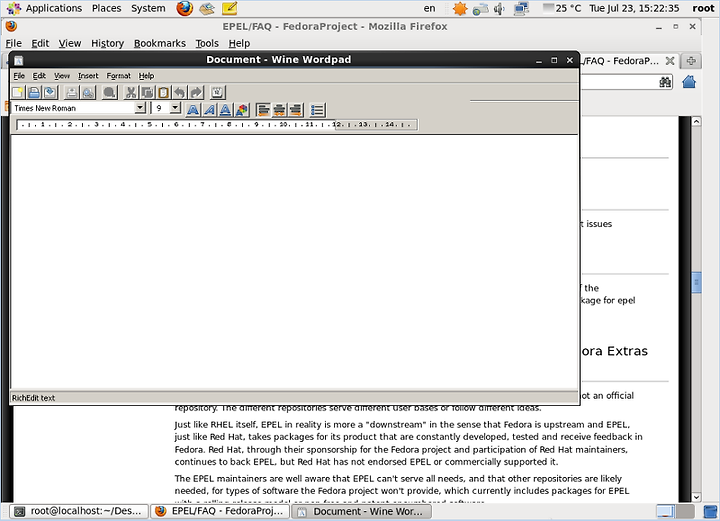Expand the Times New Roman font dropdown
The width and height of the screenshot is (720, 521).
coord(140,108)
